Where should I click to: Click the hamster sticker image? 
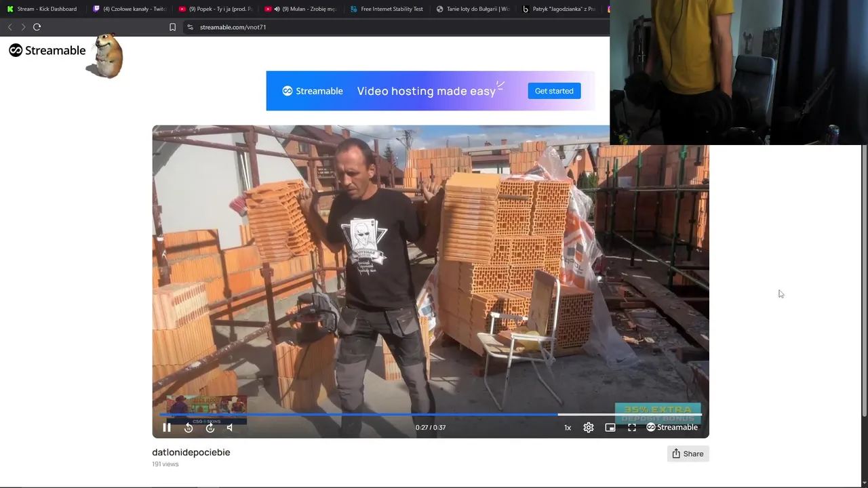pyautogui.click(x=106, y=56)
